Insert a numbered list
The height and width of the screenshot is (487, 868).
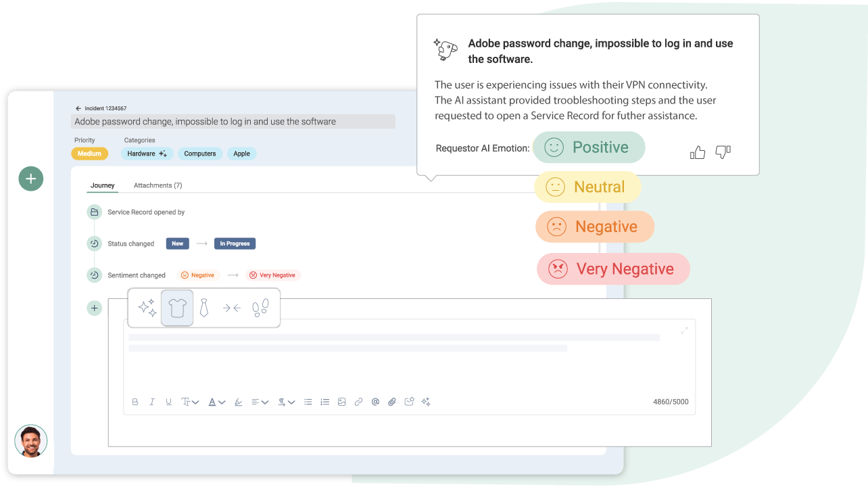[325, 402]
